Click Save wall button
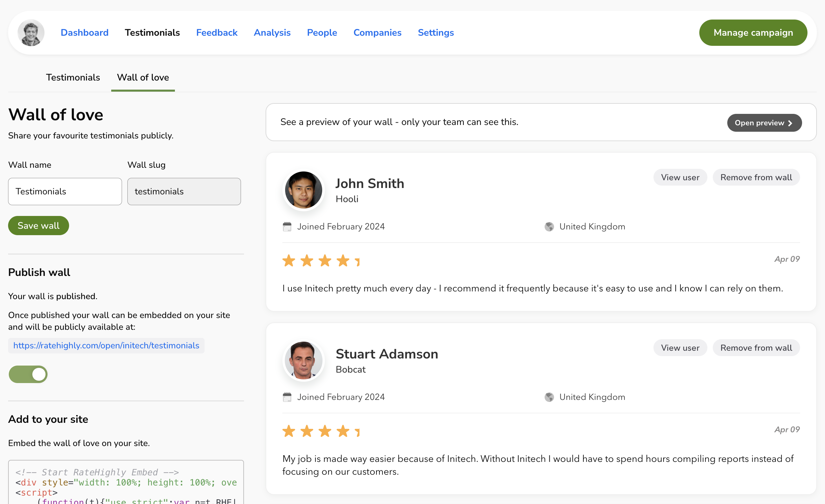The image size is (825, 504). (x=38, y=226)
